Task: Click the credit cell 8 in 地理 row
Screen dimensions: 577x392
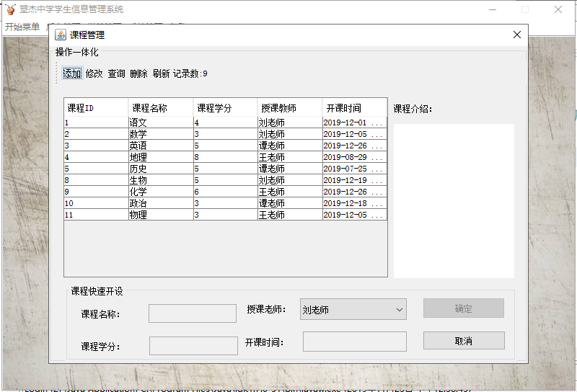Action: click(226, 157)
